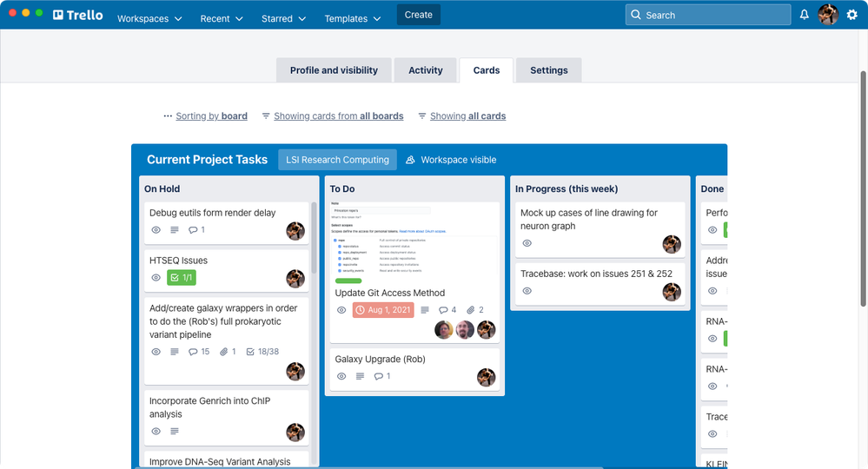This screenshot has width=868, height=469.
Task: Toggle watch eye on Galaxy Upgrade (Rob) card
Action: [x=341, y=376]
